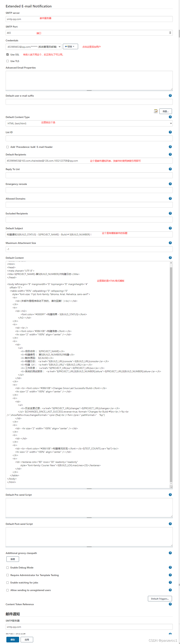The width and height of the screenshot is (180, 644).
Task: Open help for Default Post-send Script
Action: [x=170, y=524]
